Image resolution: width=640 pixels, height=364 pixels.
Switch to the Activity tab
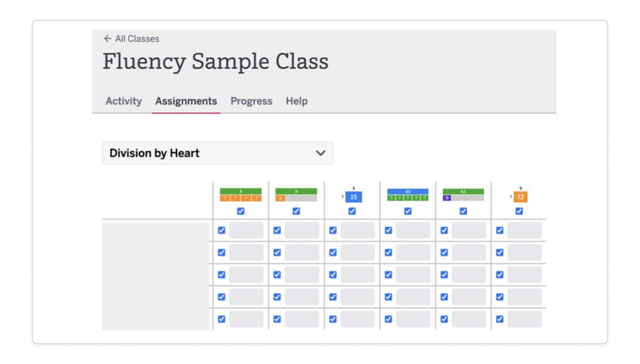pos(122,101)
